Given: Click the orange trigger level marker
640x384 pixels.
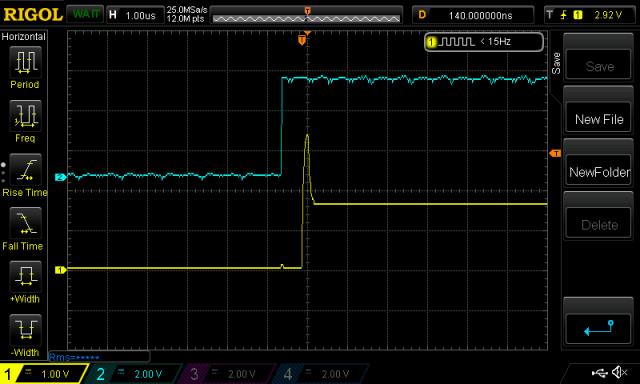Looking at the screenshot, I should pos(555,153).
